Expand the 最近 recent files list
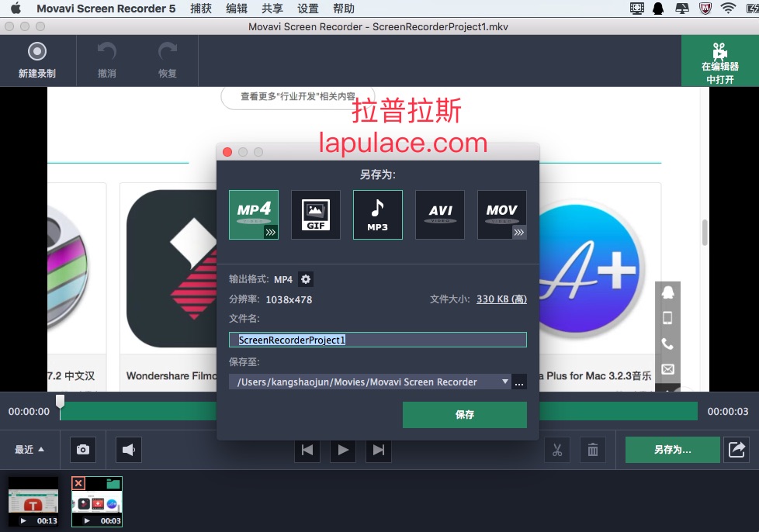 pyautogui.click(x=29, y=450)
